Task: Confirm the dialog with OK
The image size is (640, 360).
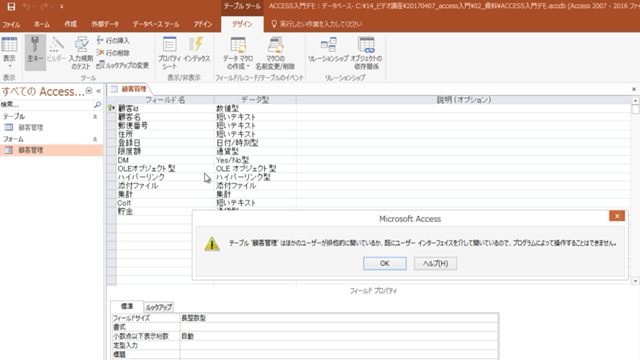Action: [384, 263]
